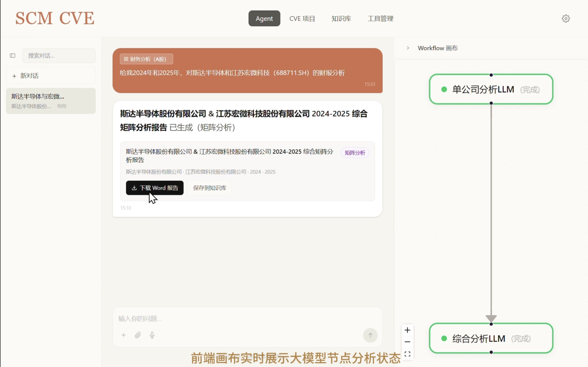Collapse the Workflow 画布 panel chevron
588x367 pixels.
[x=408, y=48]
